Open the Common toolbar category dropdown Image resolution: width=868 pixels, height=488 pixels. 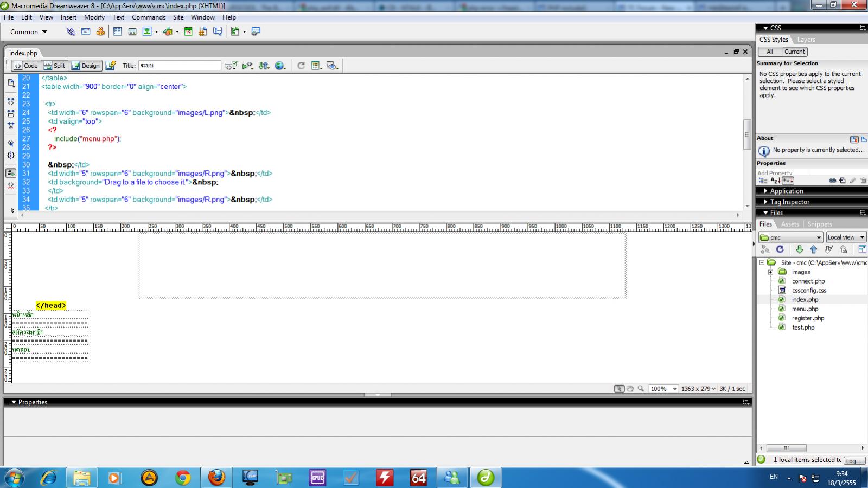pos(27,31)
